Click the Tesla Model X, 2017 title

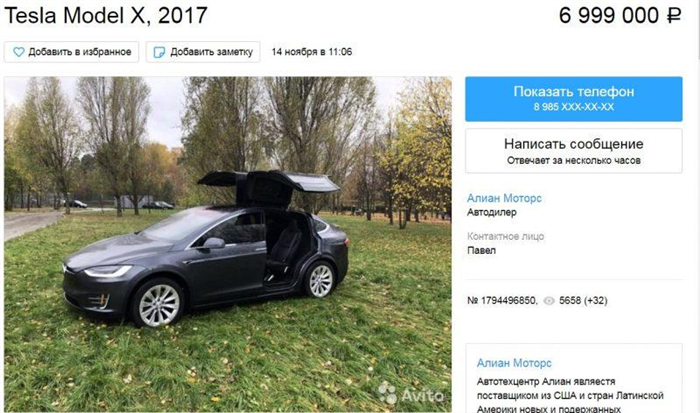coord(106,16)
